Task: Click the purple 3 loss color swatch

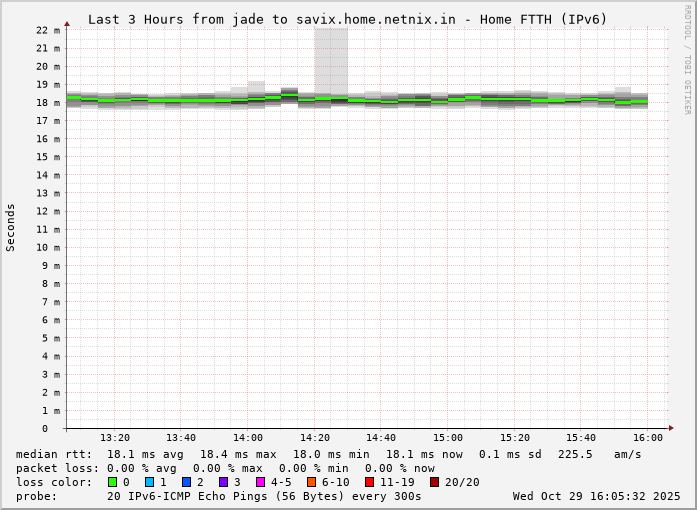Action: pyautogui.click(x=224, y=482)
